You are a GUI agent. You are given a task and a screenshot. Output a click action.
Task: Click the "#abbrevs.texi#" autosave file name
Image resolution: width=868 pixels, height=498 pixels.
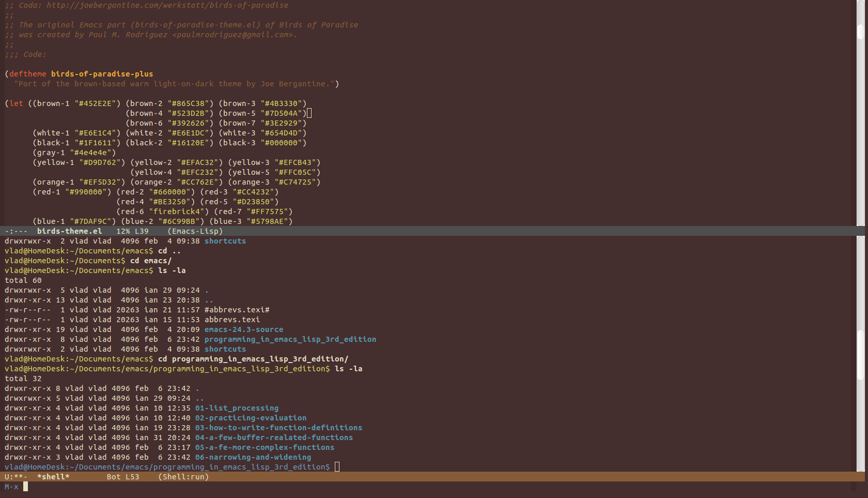click(x=237, y=310)
